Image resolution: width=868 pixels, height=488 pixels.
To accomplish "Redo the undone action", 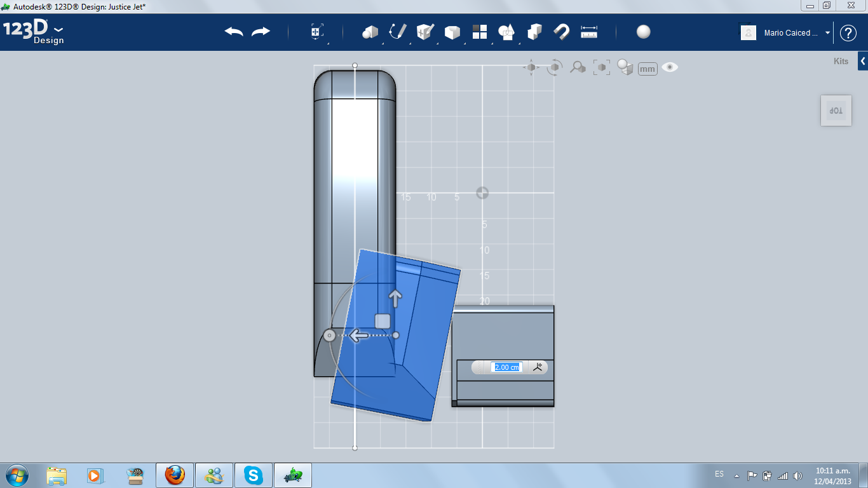I will [261, 32].
